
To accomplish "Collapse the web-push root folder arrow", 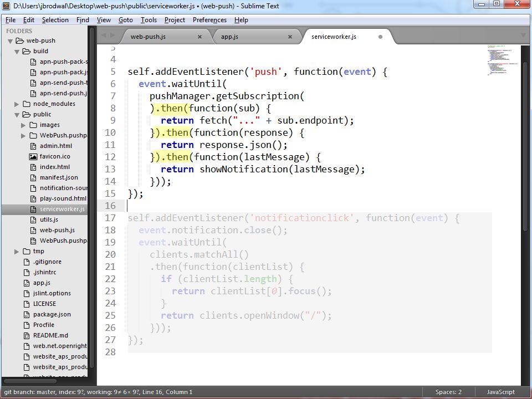I will point(11,41).
